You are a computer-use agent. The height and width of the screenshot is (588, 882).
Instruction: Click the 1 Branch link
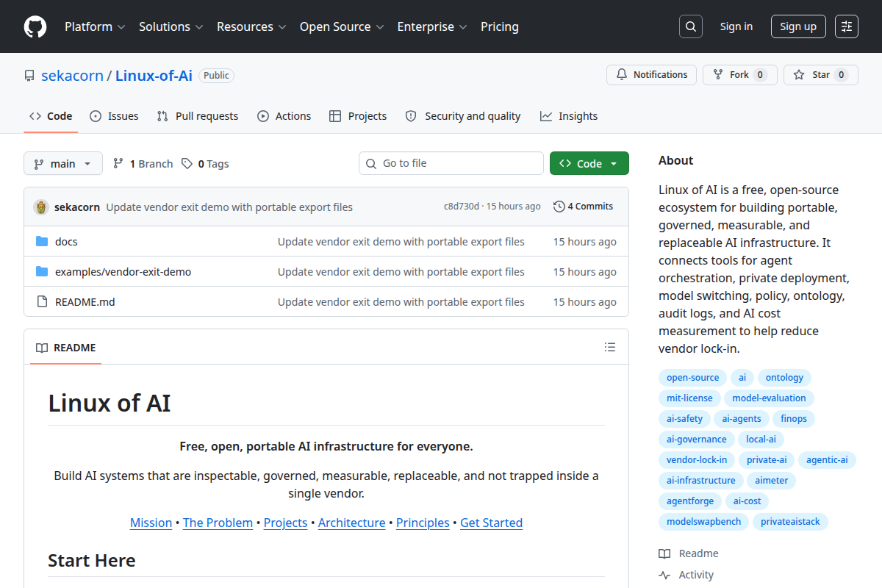tap(143, 164)
